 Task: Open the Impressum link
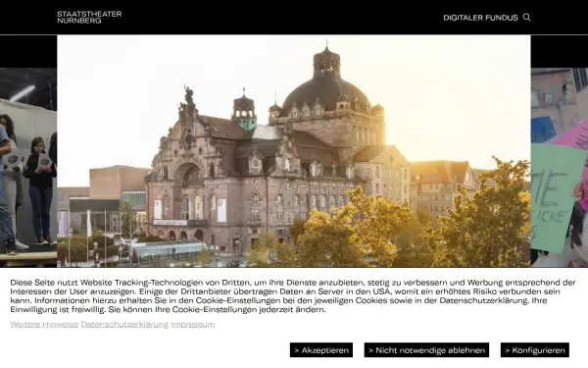click(x=193, y=324)
